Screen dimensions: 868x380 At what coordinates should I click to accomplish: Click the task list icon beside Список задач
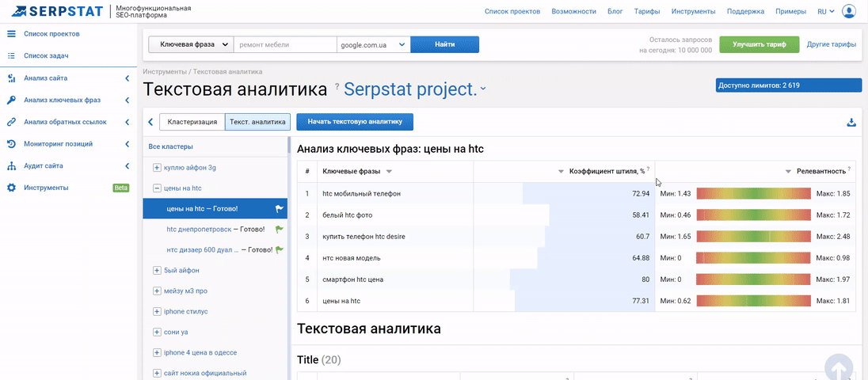pos(11,56)
